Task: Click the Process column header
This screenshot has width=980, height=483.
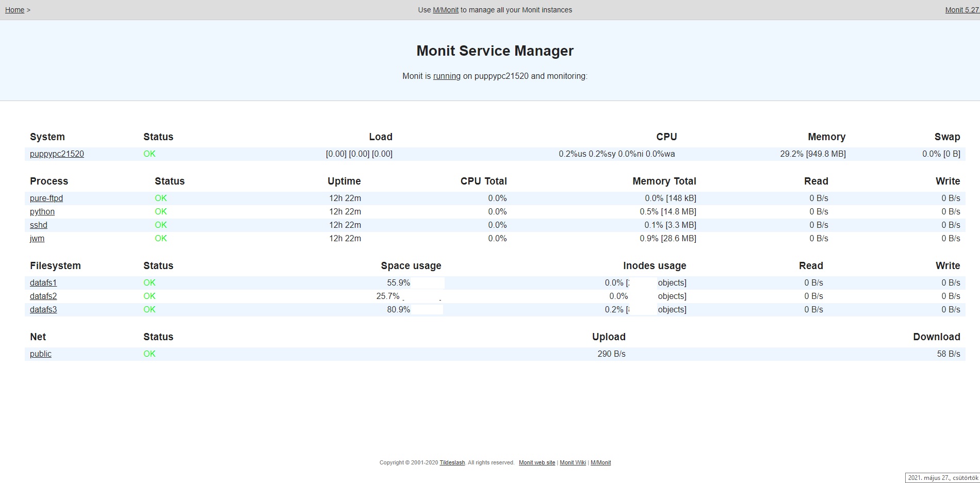Action: 49,181
